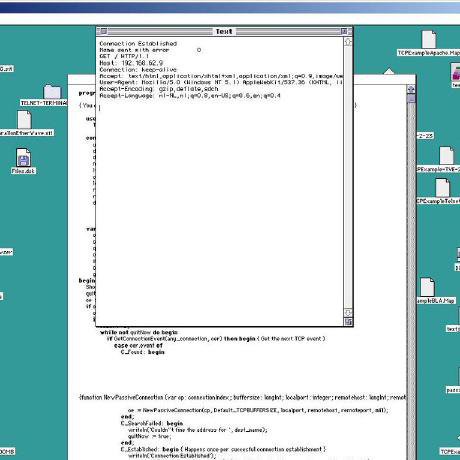The width and height of the screenshot is (460, 460).
Task: Select the TELNET-TERMINAL folder icon
Action: pyautogui.click(x=52, y=91)
